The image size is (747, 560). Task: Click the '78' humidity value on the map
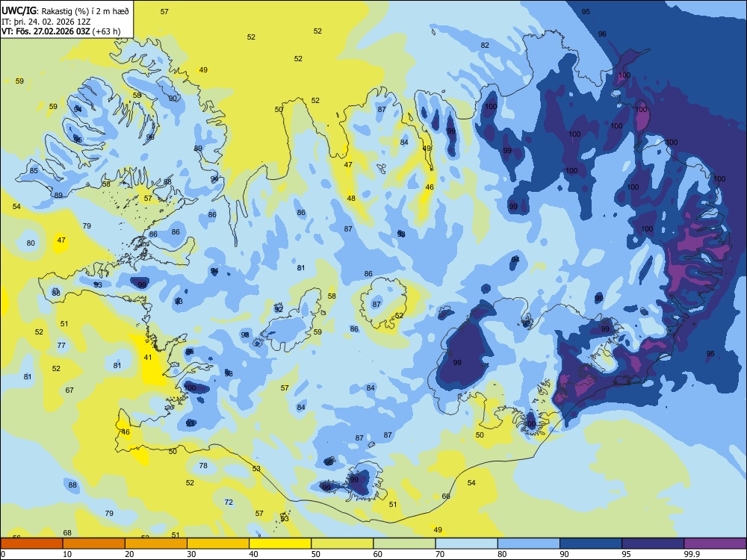(x=203, y=465)
